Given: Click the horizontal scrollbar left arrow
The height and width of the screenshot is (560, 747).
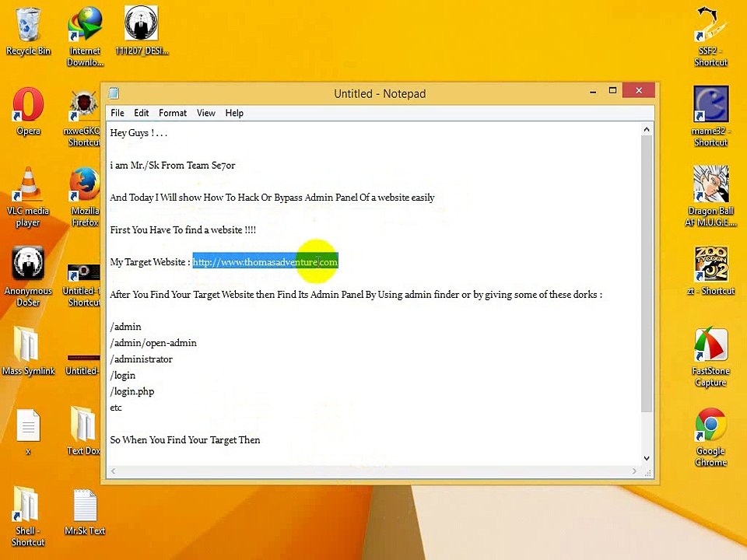Looking at the screenshot, I should pyautogui.click(x=113, y=471).
